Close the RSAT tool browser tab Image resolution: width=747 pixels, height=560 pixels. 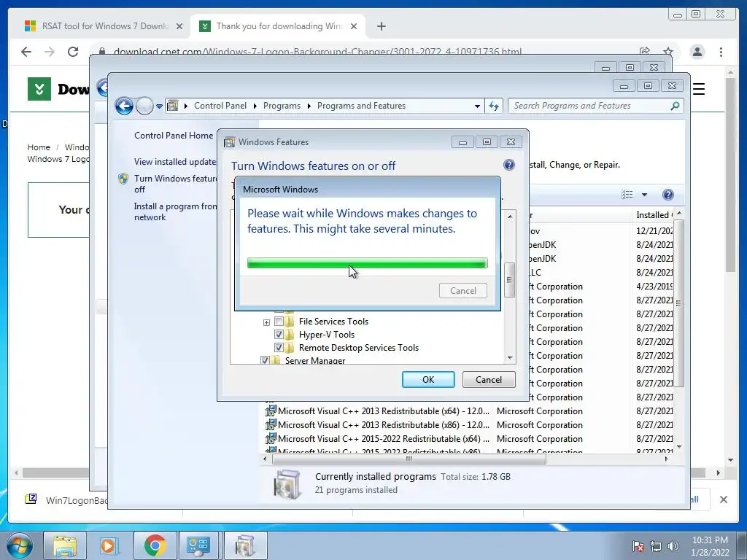(179, 26)
